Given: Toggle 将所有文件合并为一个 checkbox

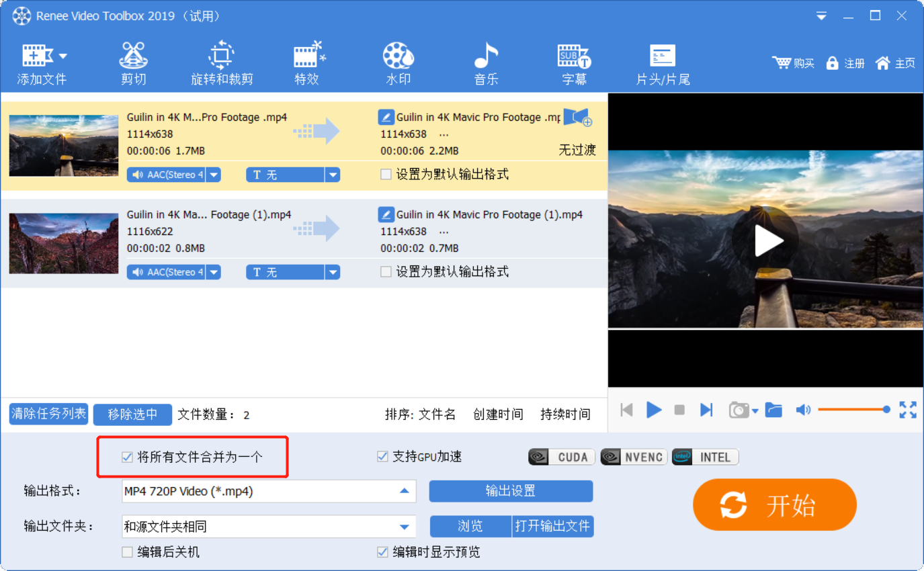Looking at the screenshot, I should 127,457.
